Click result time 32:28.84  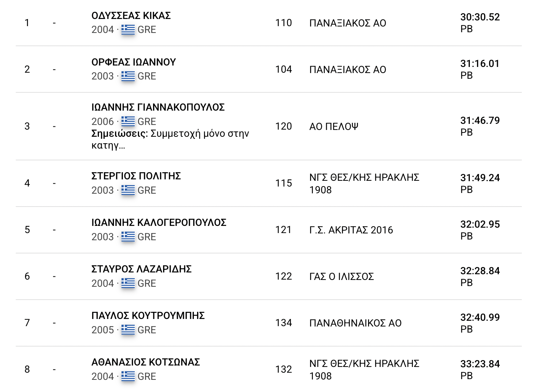(x=480, y=271)
